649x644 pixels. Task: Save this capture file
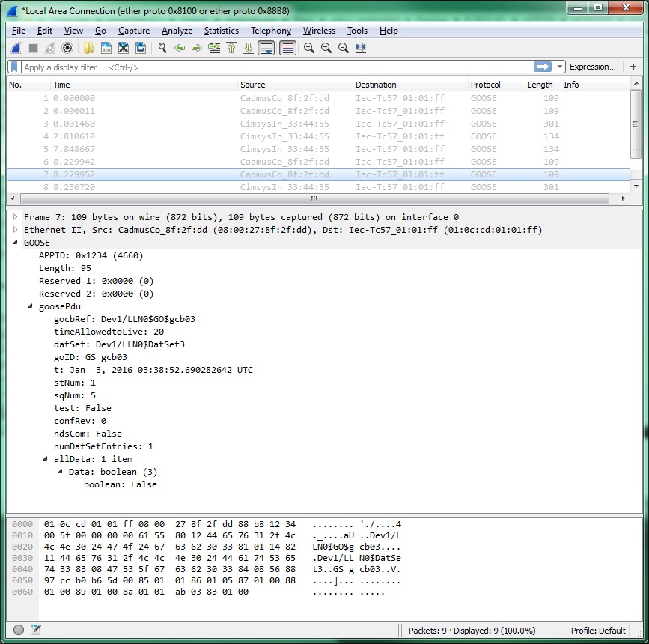click(x=106, y=48)
